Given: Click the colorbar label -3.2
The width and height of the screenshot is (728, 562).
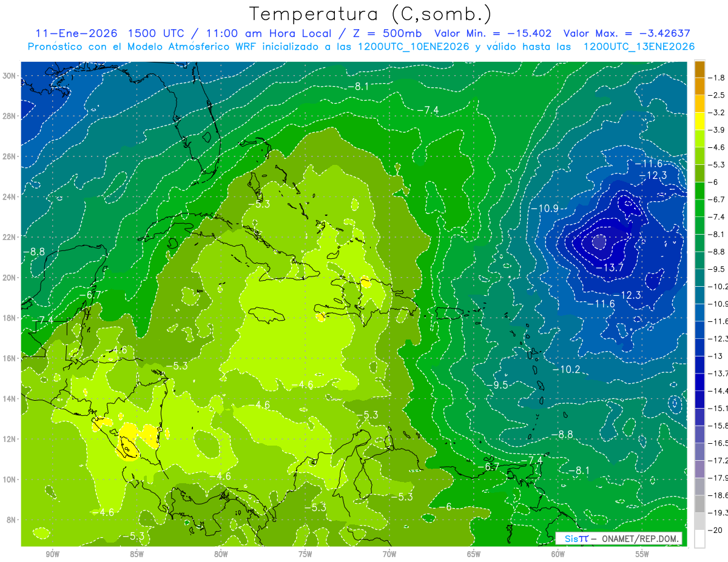Looking at the screenshot, I should [716, 113].
